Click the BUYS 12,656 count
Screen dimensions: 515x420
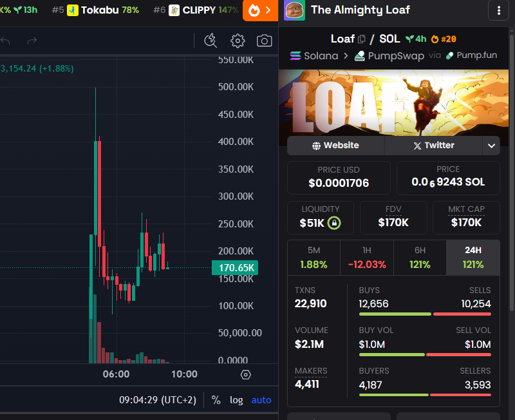coord(373,303)
